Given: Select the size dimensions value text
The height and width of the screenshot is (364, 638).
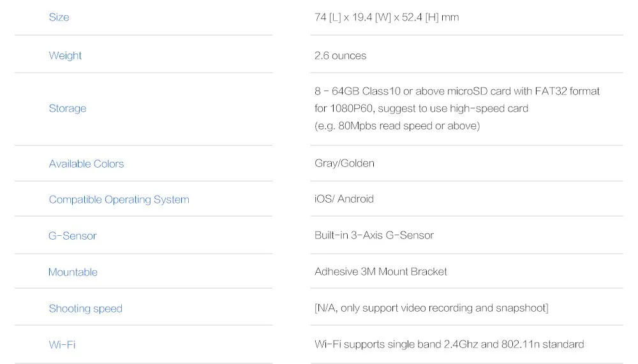Looking at the screenshot, I should click(x=387, y=17).
